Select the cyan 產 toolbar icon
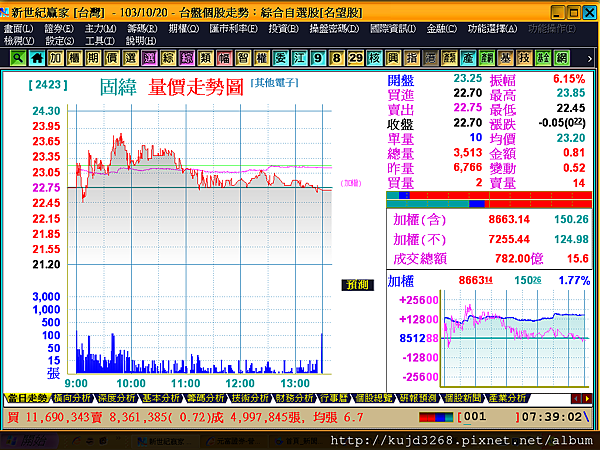Viewport: 600px width, 450px height. click(x=468, y=58)
